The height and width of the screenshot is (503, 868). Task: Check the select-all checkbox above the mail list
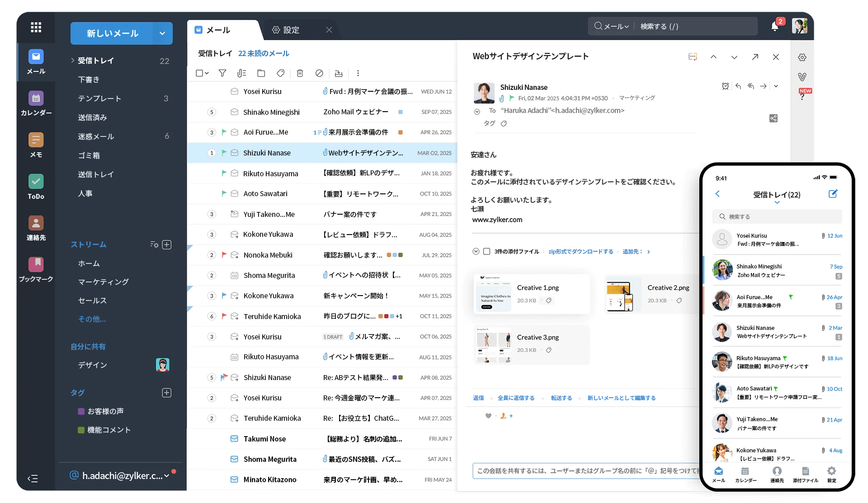pos(199,73)
